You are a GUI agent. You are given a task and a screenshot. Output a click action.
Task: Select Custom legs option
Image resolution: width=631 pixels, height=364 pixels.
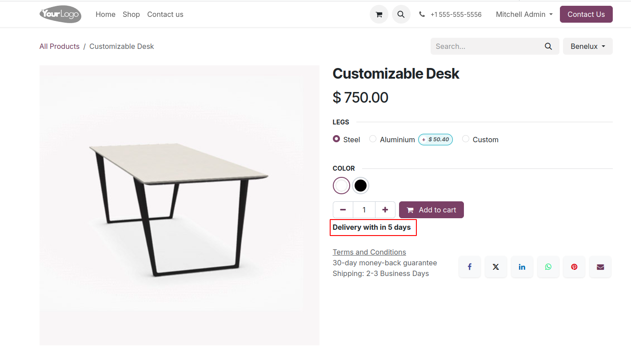pyautogui.click(x=466, y=139)
